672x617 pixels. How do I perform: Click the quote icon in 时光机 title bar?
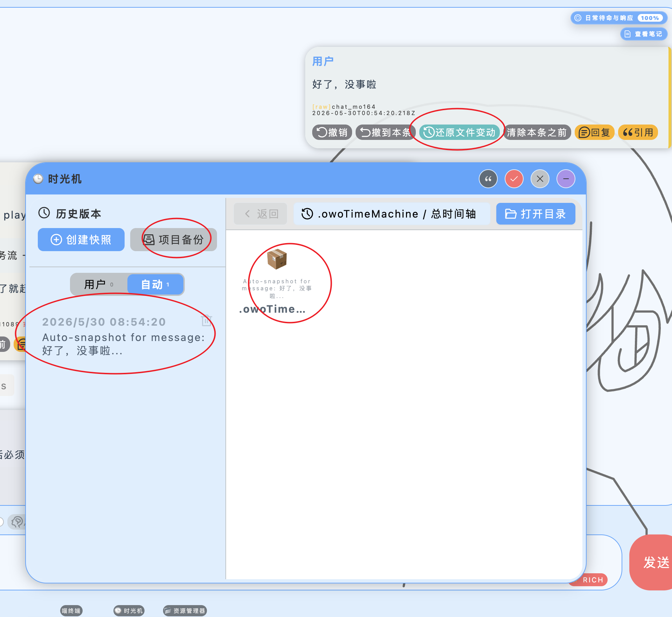[488, 179]
